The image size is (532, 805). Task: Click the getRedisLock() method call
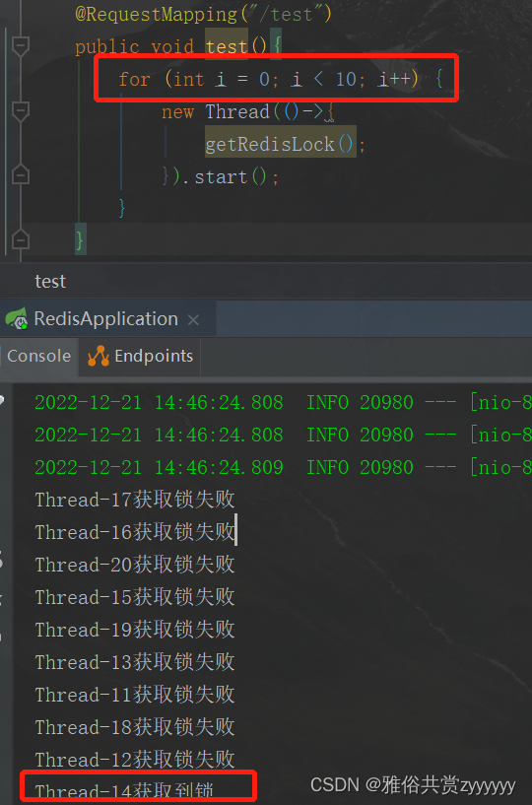281,144
